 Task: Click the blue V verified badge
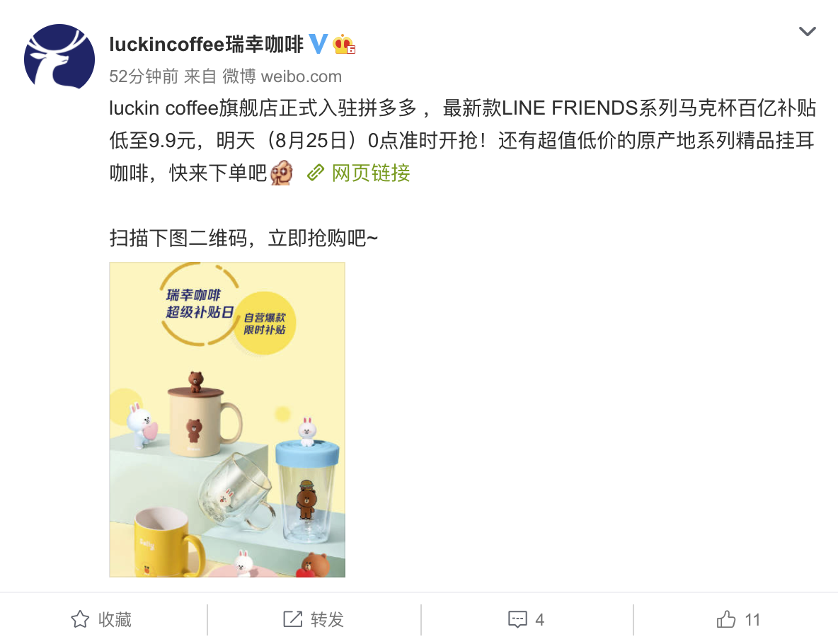click(318, 44)
